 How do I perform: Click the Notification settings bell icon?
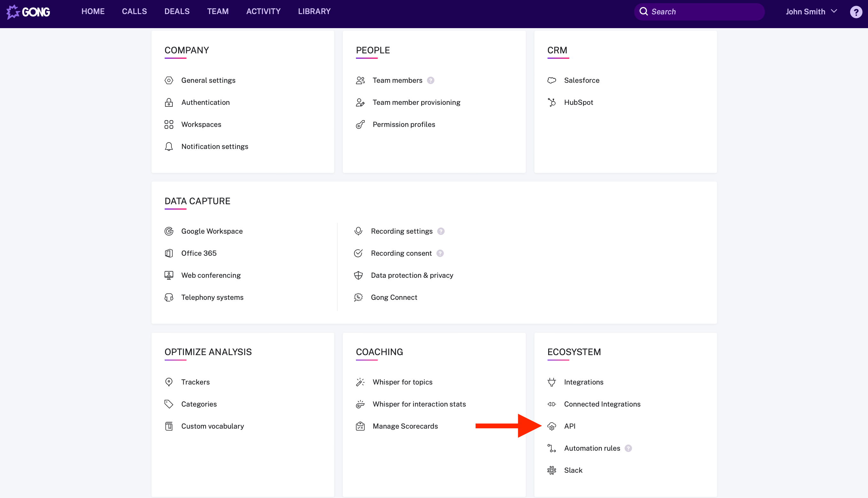pos(169,146)
